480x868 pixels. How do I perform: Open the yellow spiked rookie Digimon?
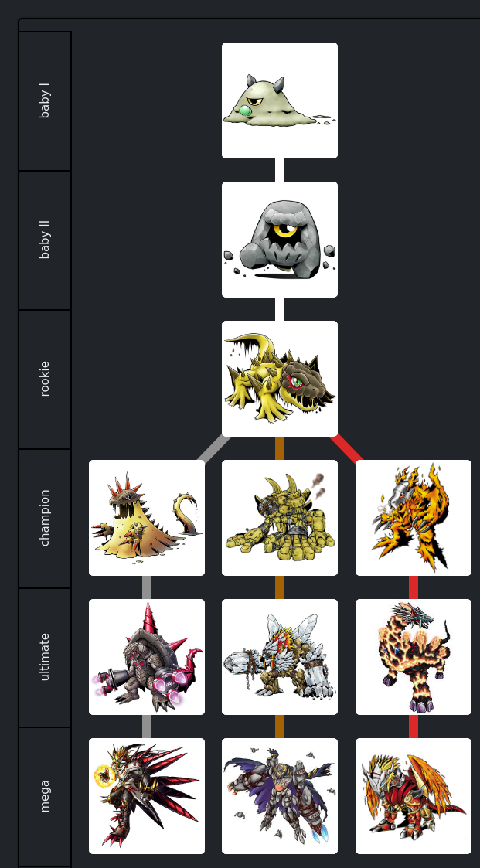click(x=280, y=379)
